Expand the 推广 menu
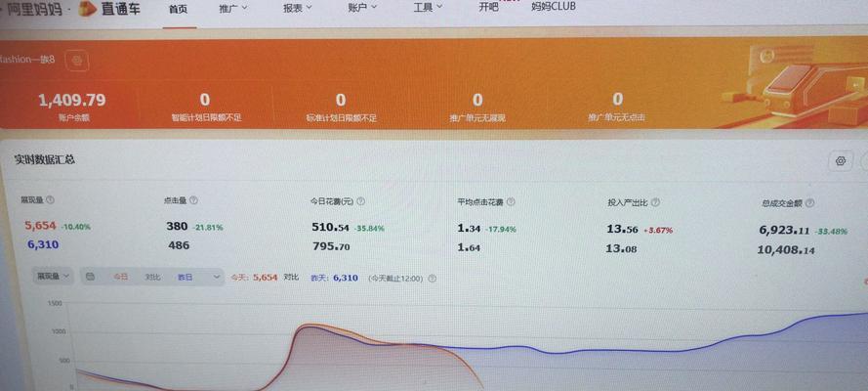 click(x=232, y=8)
